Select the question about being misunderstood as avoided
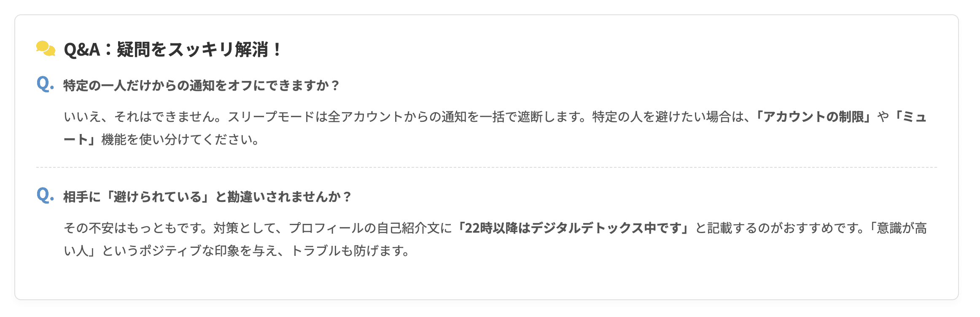Viewport: 980px width, 317px height. (207, 197)
